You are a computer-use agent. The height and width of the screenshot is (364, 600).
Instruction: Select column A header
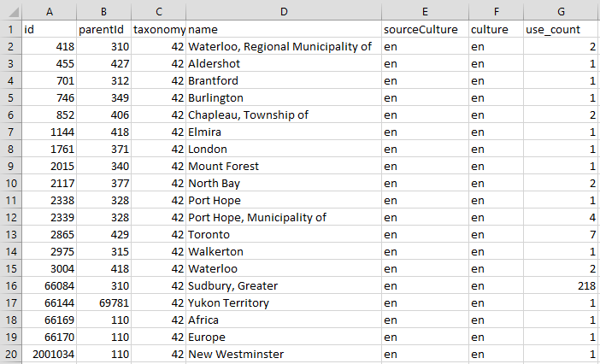pos(49,11)
